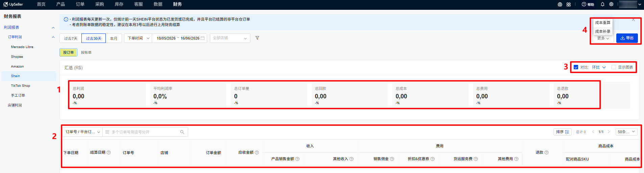Click the filter funnel icon
This screenshot has width=644, height=173.
(257, 38)
